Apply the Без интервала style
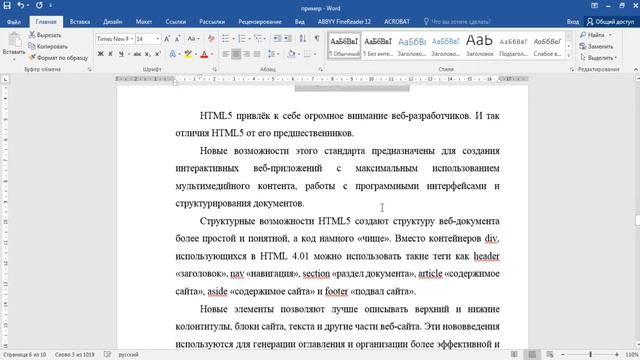Viewport: 640px width, 360px height. 378,46
